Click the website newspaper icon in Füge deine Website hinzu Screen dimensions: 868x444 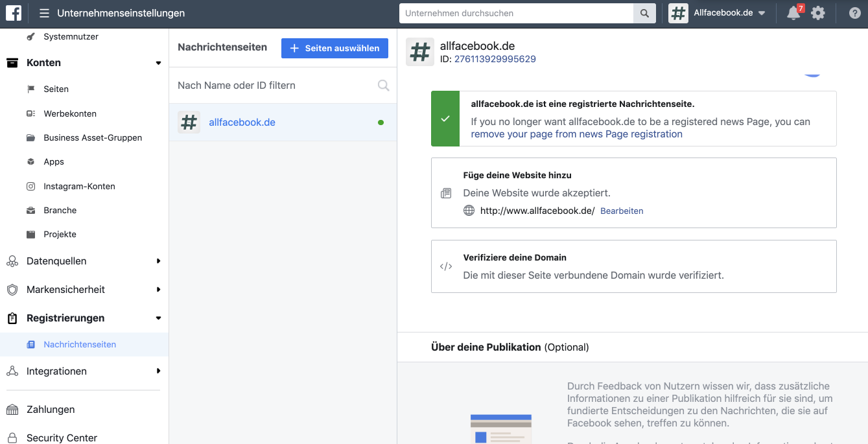point(446,193)
